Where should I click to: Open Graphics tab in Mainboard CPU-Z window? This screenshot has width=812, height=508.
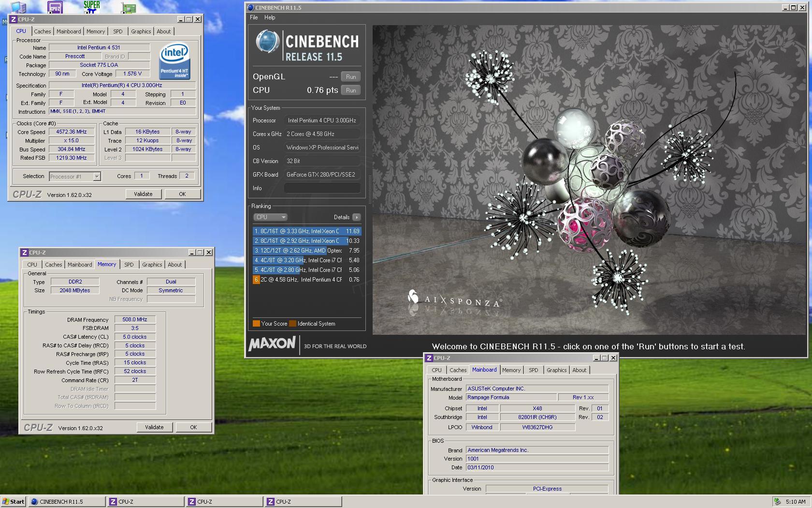tap(557, 370)
